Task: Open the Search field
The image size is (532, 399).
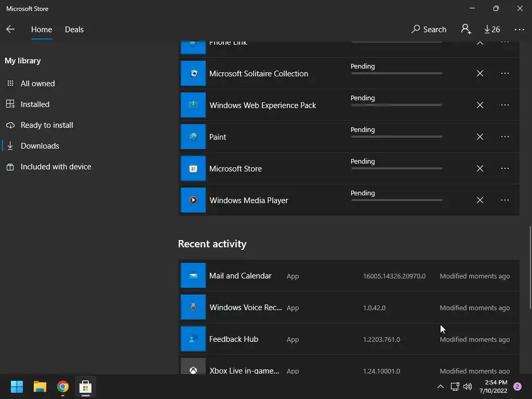Action: point(429,30)
